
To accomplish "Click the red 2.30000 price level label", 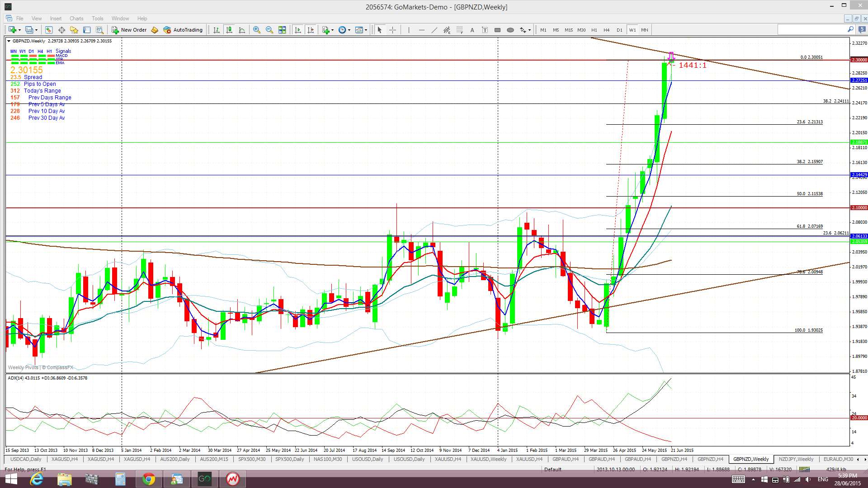I will point(859,60).
